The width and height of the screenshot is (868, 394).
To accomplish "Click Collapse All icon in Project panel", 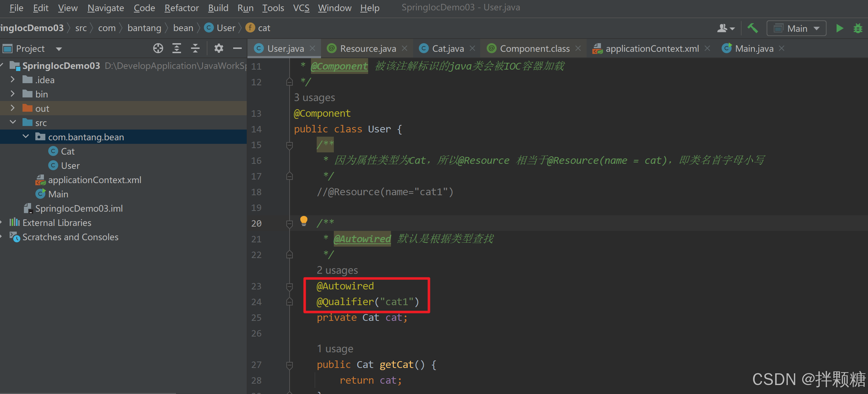I will point(195,48).
